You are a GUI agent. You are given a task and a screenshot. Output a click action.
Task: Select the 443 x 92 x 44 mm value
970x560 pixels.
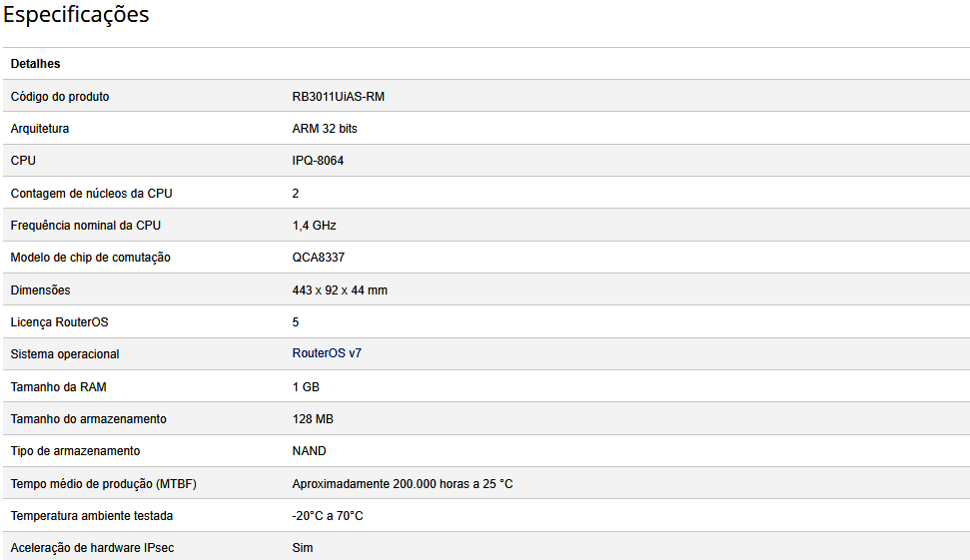click(x=340, y=289)
